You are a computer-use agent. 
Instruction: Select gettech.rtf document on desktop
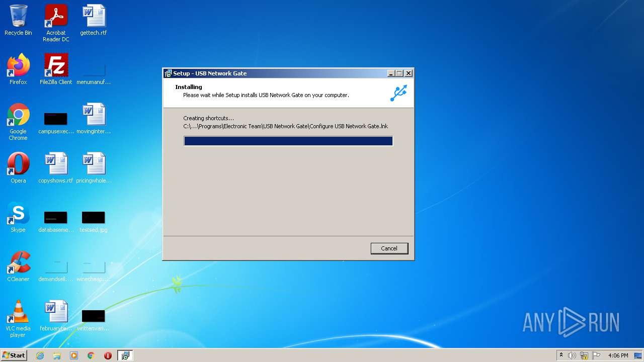pyautogui.click(x=94, y=20)
